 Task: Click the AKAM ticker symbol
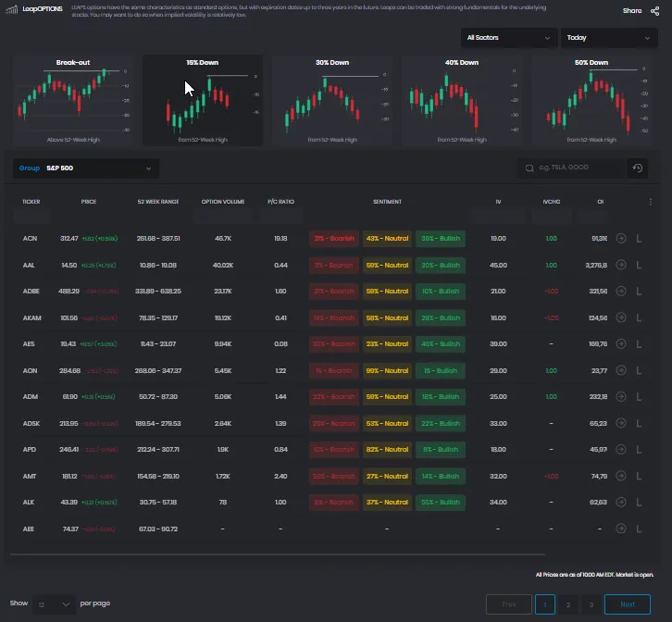pyautogui.click(x=32, y=317)
